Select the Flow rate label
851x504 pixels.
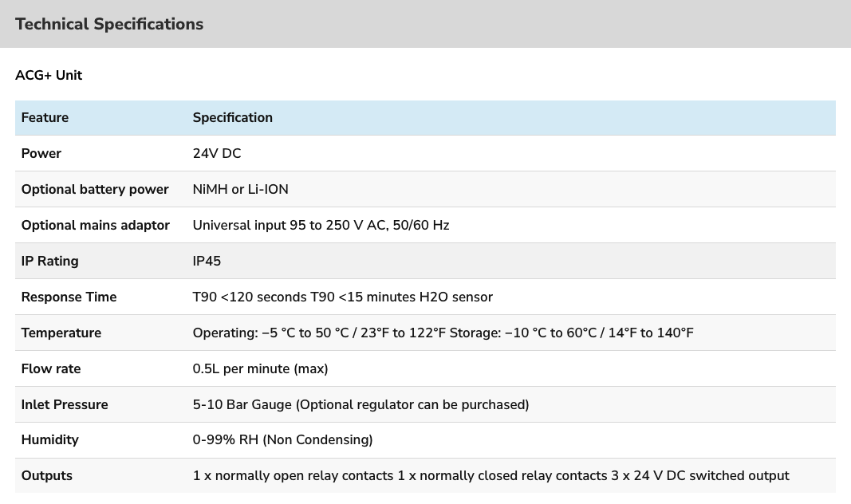click(51, 369)
